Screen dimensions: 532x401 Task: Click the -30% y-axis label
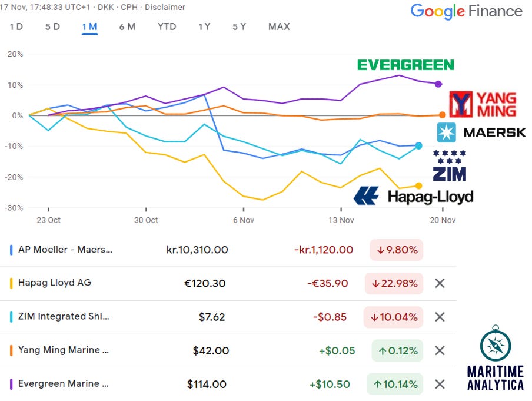click(x=14, y=207)
